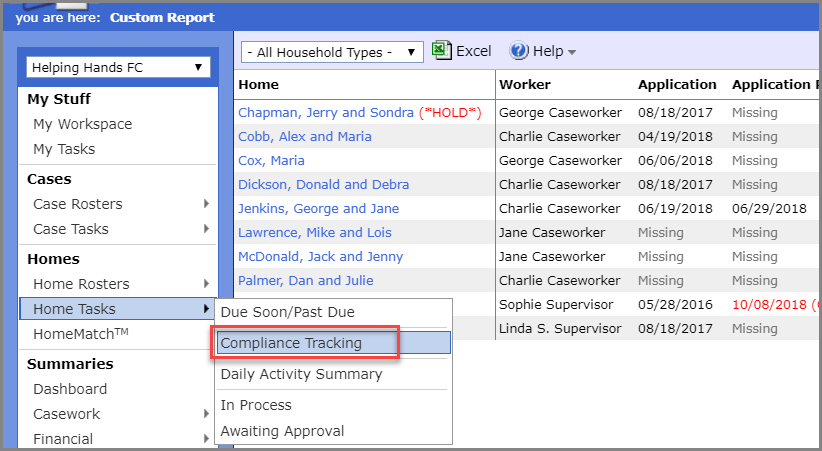This screenshot has height=451, width=822.
Task: Select Daily Activity Summary menu item
Action: coord(301,374)
